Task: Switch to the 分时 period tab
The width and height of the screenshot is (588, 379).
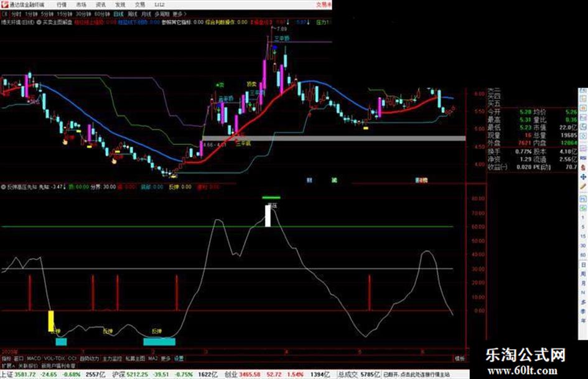Action: 16,14
